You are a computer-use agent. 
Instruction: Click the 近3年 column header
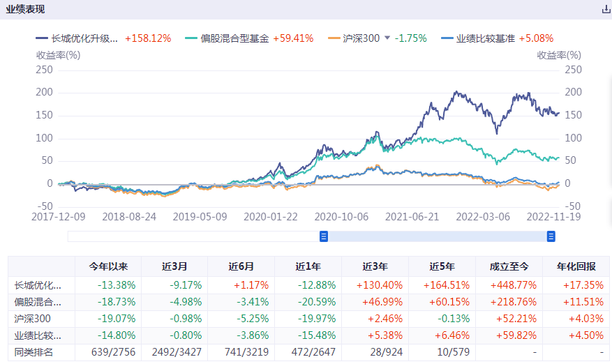pyautogui.click(x=375, y=266)
